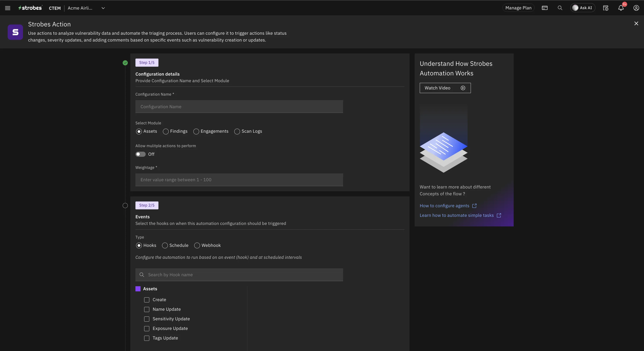Image resolution: width=644 pixels, height=351 pixels.
Task: Expand the Acme Airlines organization dropdown
Action: tap(103, 8)
